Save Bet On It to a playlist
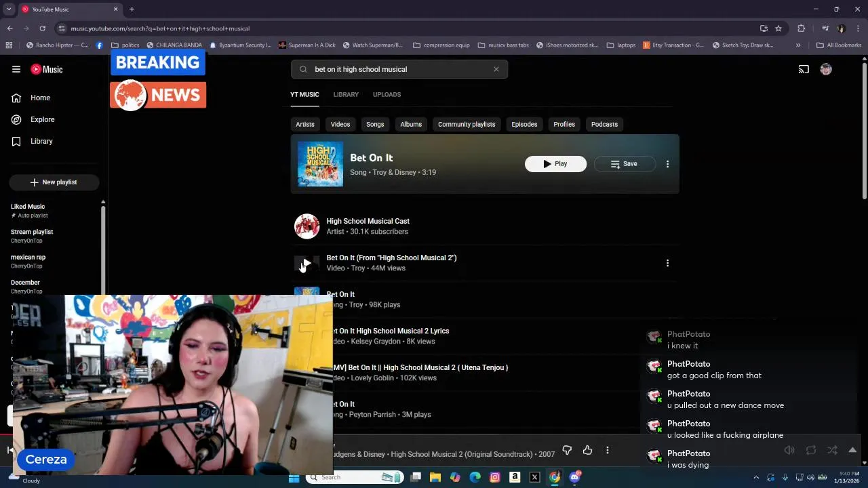The height and width of the screenshot is (488, 868). [624, 164]
